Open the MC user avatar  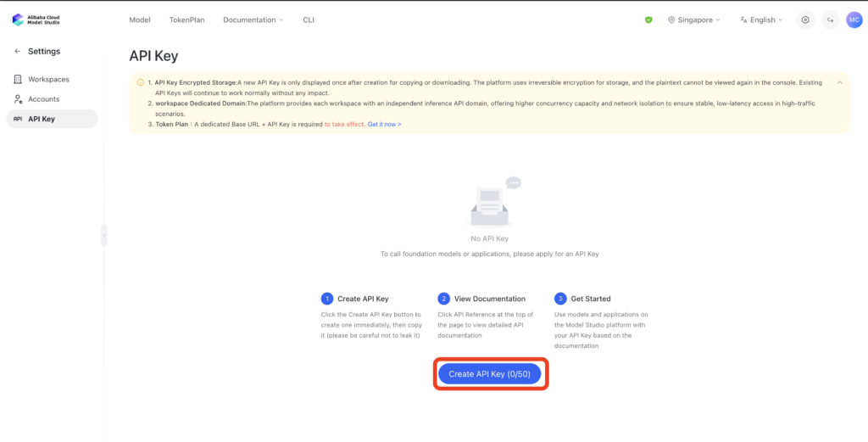pos(854,20)
